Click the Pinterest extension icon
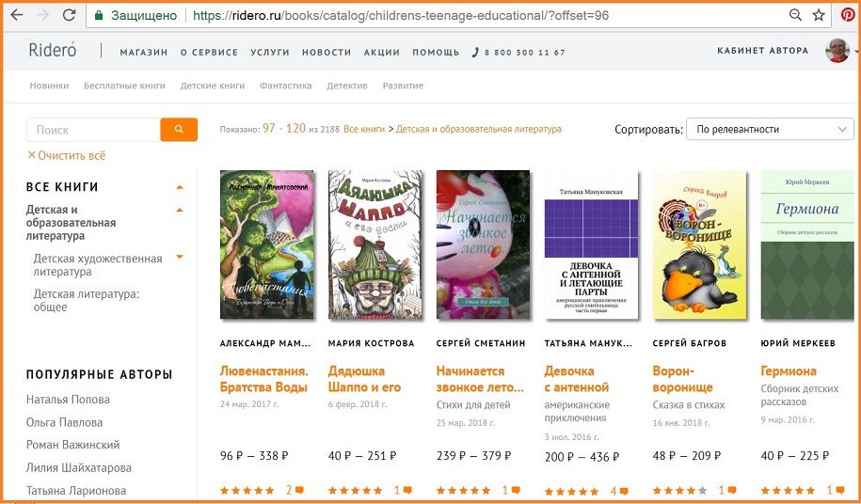The image size is (861, 504). click(848, 15)
